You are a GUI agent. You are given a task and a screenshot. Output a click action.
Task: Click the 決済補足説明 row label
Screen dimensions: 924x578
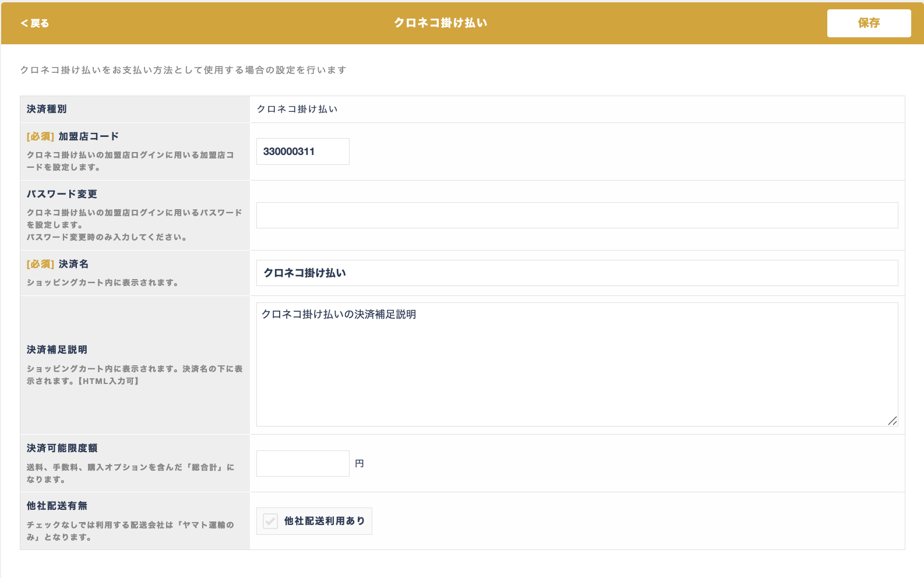pyautogui.click(x=57, y=350)
